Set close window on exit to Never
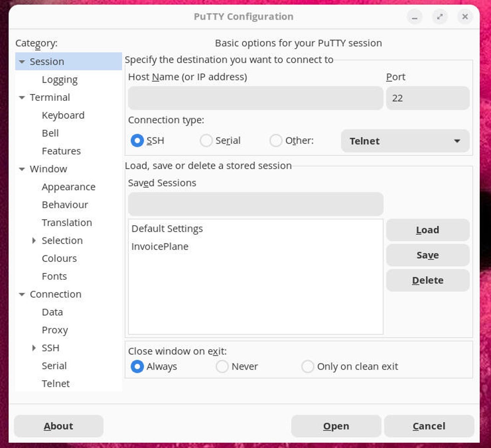The width and height of the screenshot is (491, 448). [x=222, y=367]
